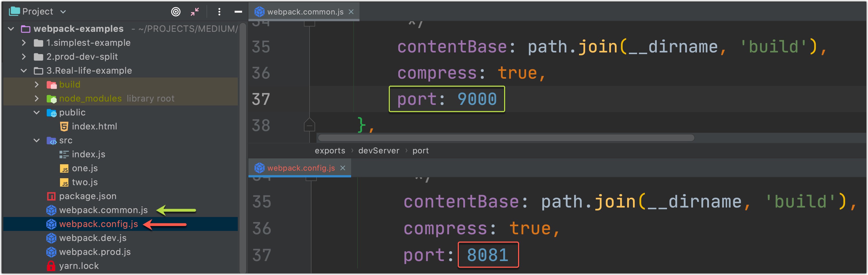The height and width of the screenshot is (275, 868).
Task: Select the 1.simplest-example folder icon
Action: [x=39, y=43]
